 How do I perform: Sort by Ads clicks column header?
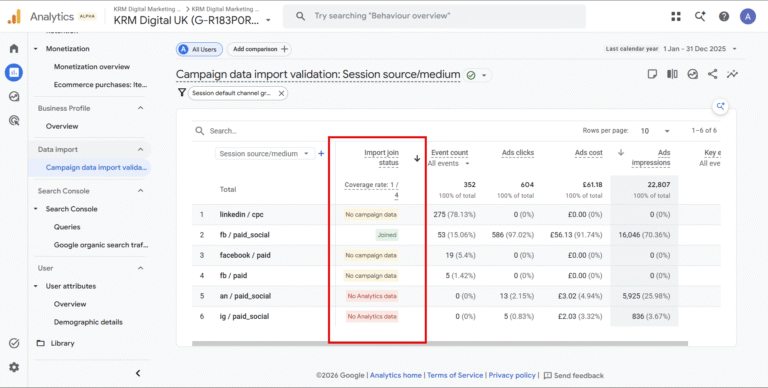[518, 153]
